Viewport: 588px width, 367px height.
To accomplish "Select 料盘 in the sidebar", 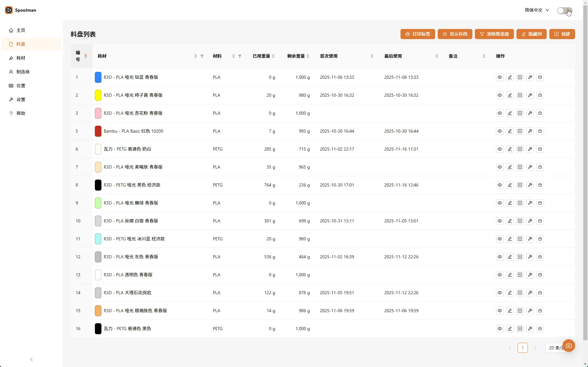I will click(31, 44).
